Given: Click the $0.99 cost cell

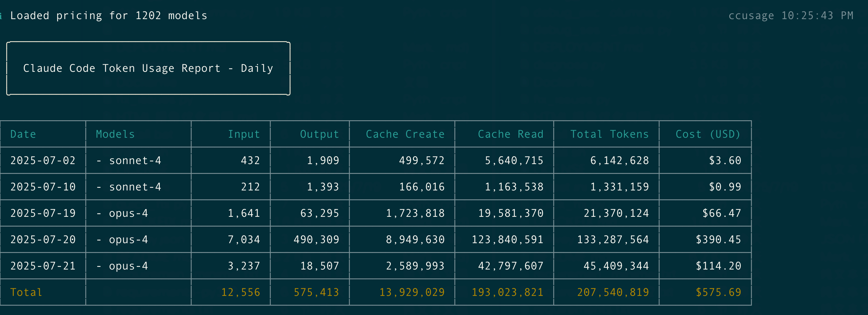Looking at the screenshot, I should [725, 186].
